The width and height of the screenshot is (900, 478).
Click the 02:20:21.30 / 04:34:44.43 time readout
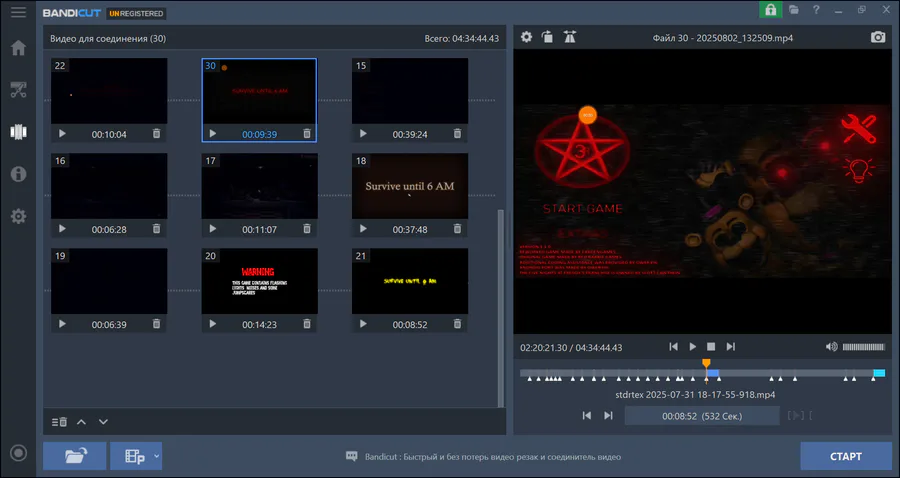[x=571, y=347]
